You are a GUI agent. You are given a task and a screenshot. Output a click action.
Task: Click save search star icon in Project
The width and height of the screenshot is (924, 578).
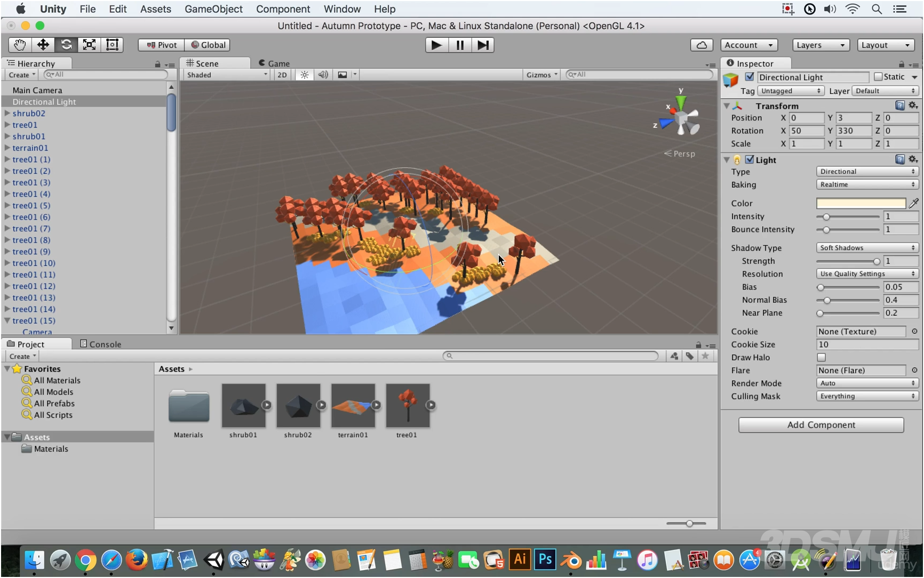tap(705, 356)
